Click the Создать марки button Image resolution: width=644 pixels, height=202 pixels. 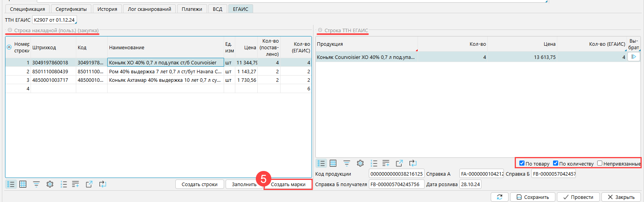[x=288, y=185]
